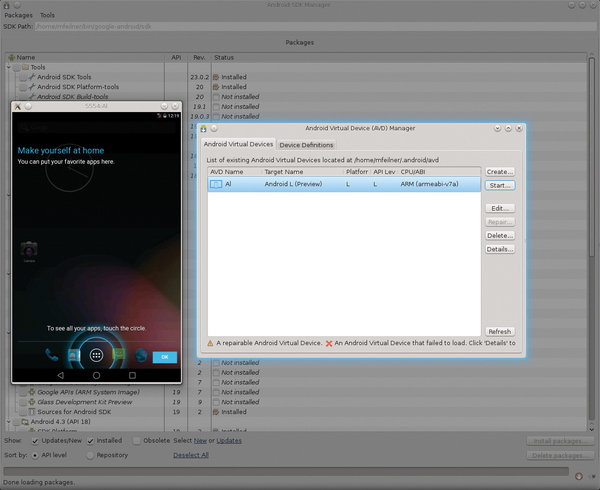The height and width of the screenshot is (490, 600).
Task: Click the SDK Manager loading progress bar
Action: [x=286, y=471]
